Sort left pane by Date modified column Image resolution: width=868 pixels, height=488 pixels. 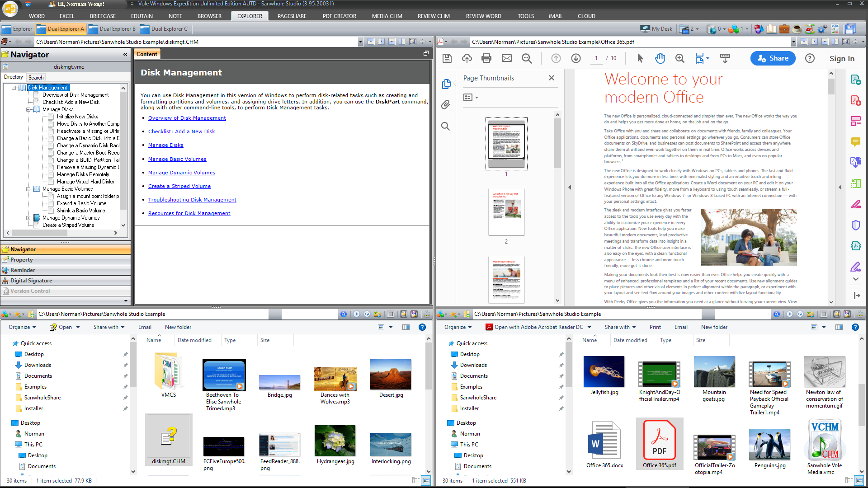[194, 340]
